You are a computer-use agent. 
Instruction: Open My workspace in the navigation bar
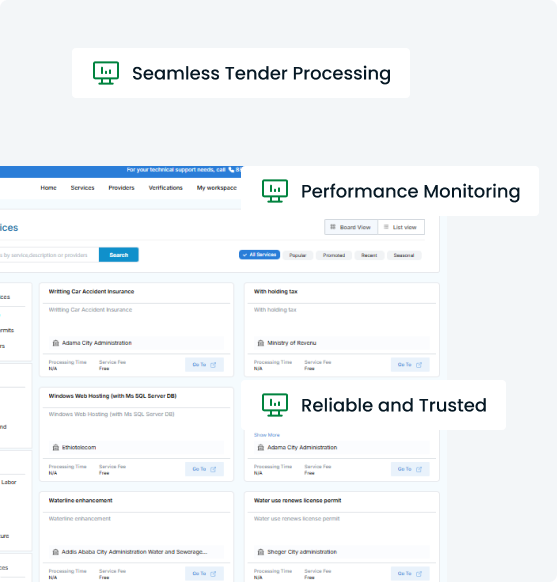(x=217, y=188)
